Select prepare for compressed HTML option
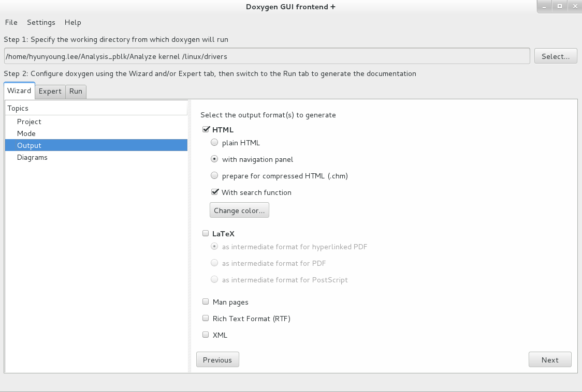582x392 pixels. click(214, 175)
